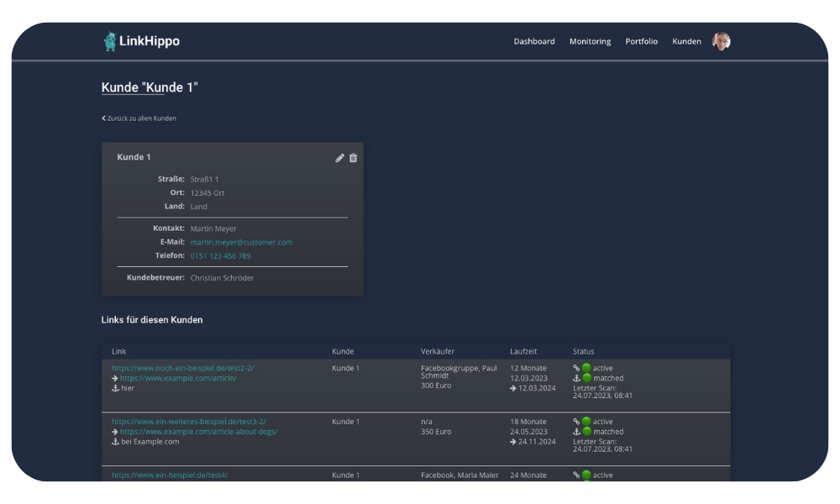This screenshot has width=840, height=504.
Task: Click the Laufzeit column header
Action: [x=523, y=351]
